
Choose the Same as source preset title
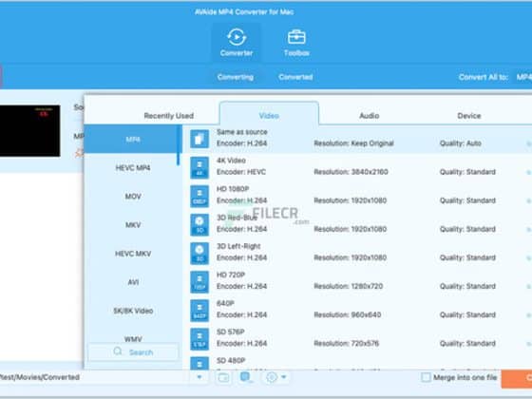(x=242, y=132)
